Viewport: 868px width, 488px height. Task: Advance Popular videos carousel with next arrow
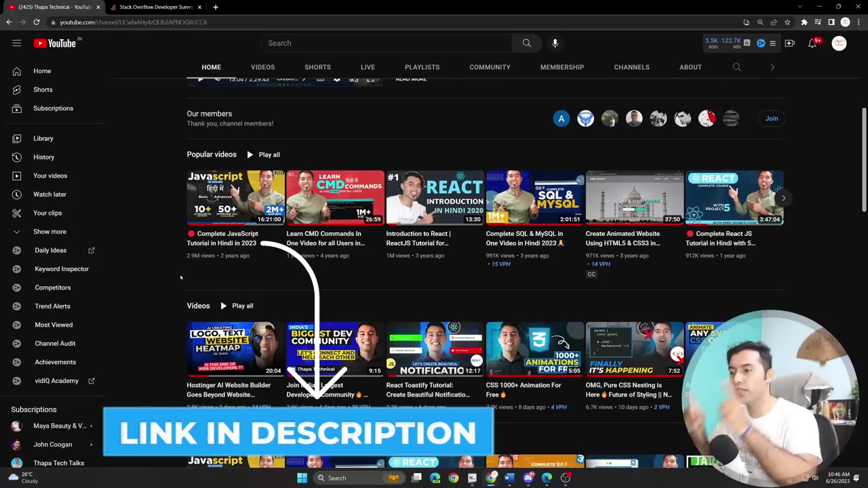[783, 198]
